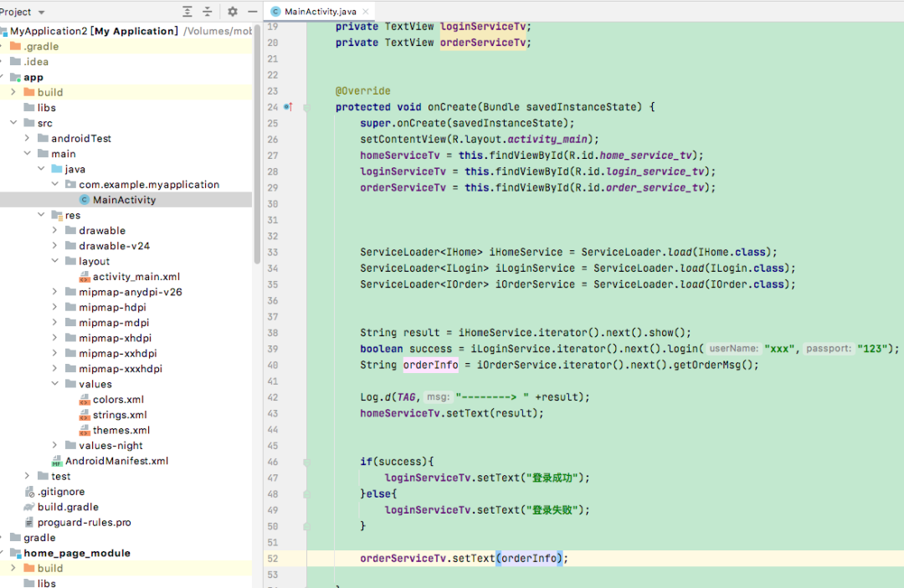
Task: Close the MainActivity.java tab
Action: [x=366, y=12]
